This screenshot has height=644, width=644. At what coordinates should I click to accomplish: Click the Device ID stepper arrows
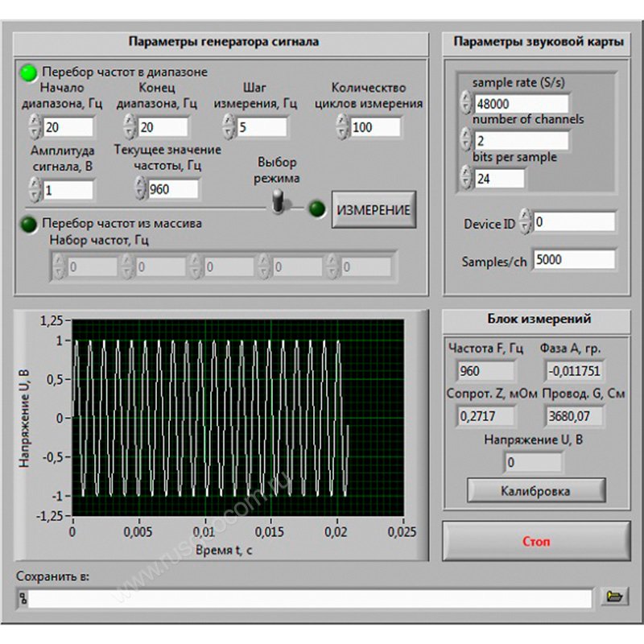click(x=525, y=221)
